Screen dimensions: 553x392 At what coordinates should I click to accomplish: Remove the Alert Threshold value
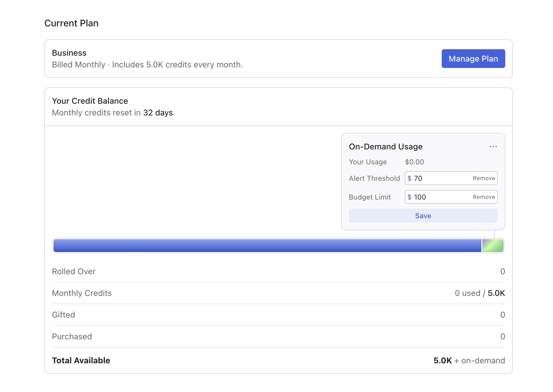click(484, 178)
